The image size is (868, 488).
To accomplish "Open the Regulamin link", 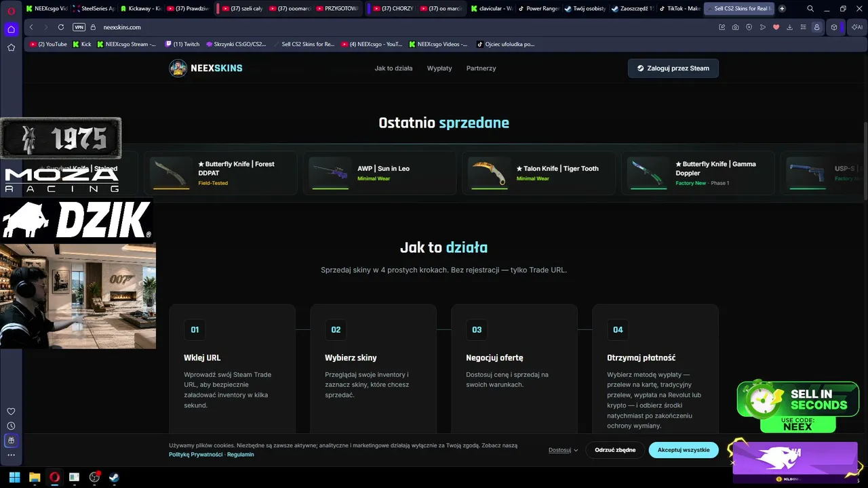I will point(241,455).
